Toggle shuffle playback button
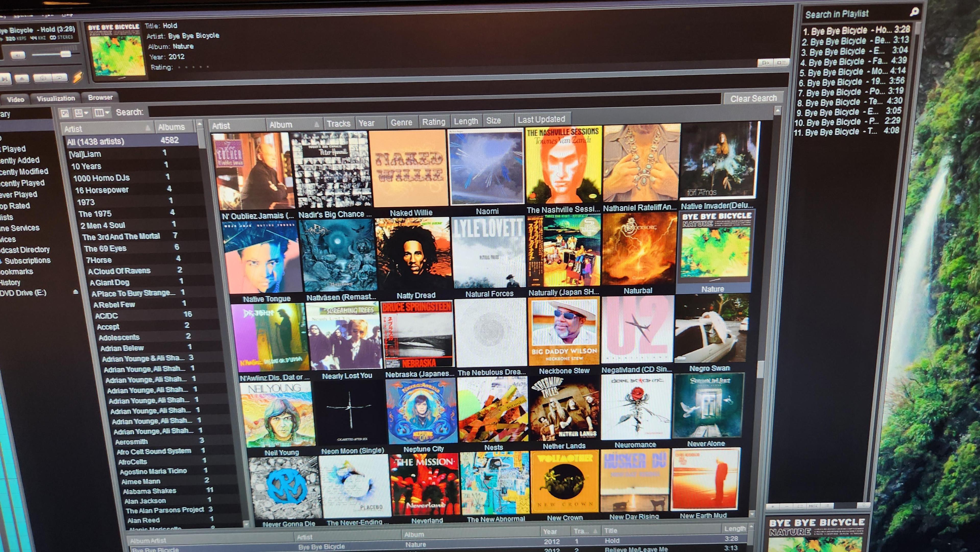 (x=43, y=78)
